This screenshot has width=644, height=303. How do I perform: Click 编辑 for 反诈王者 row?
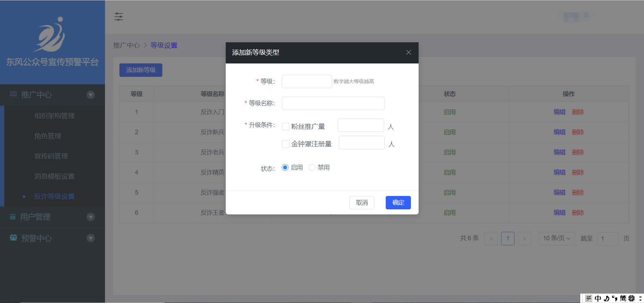click(559, 213)
